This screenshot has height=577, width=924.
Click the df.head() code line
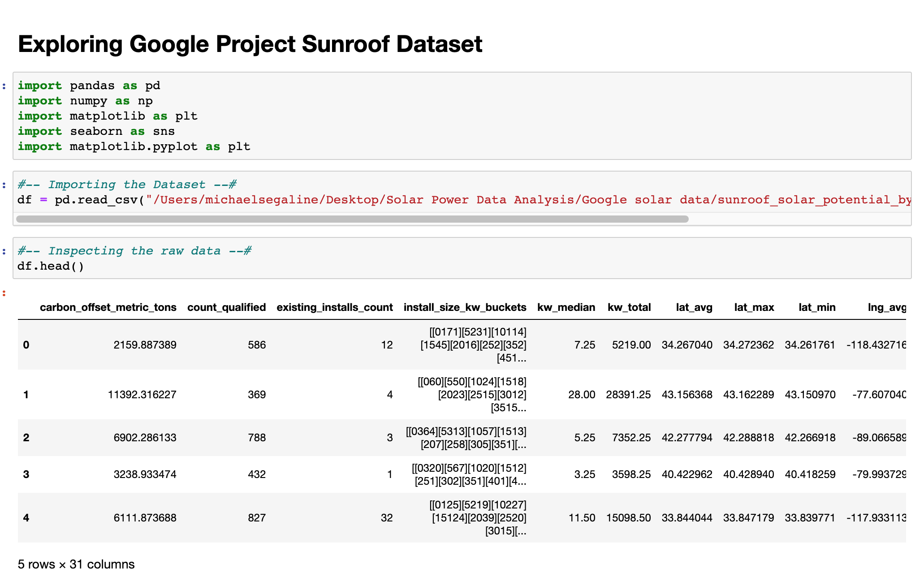51,266
